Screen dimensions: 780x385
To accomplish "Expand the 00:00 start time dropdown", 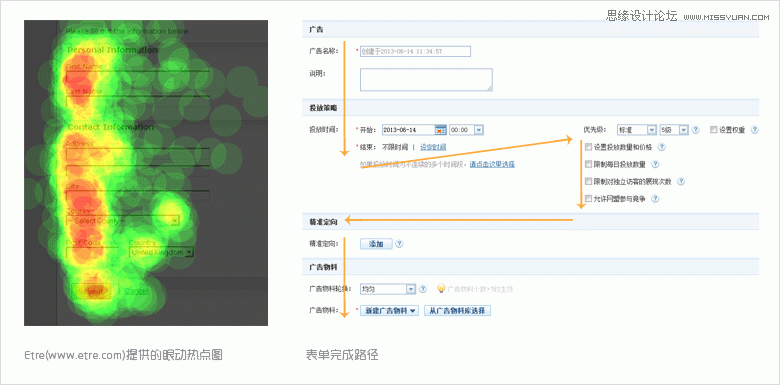I will point(466,130).
